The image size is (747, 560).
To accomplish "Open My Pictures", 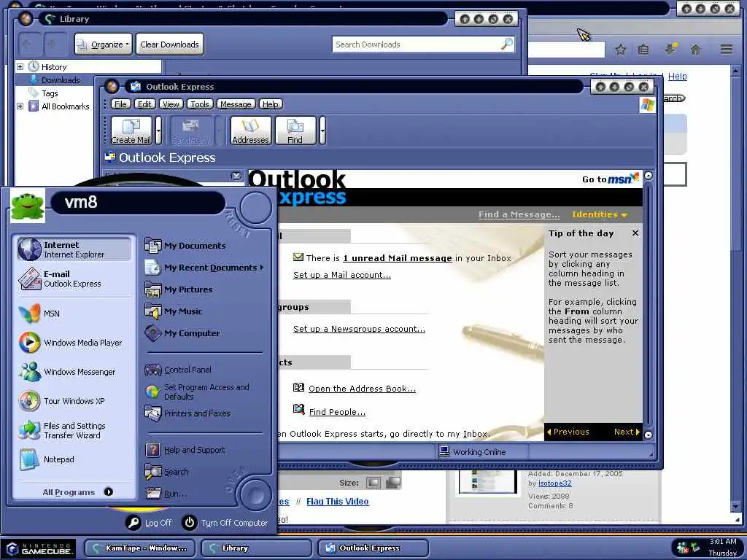I will 179,289.
